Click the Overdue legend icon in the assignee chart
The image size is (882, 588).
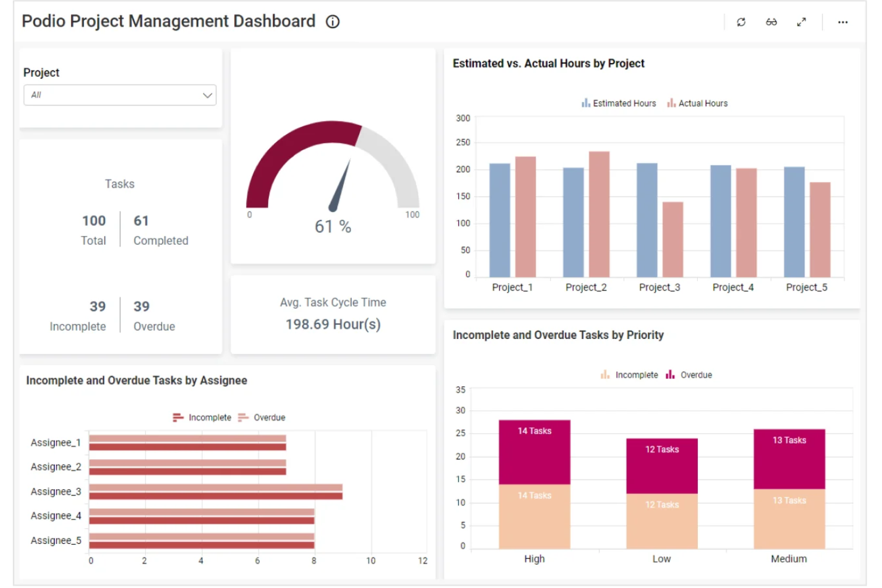coord(243,417)
